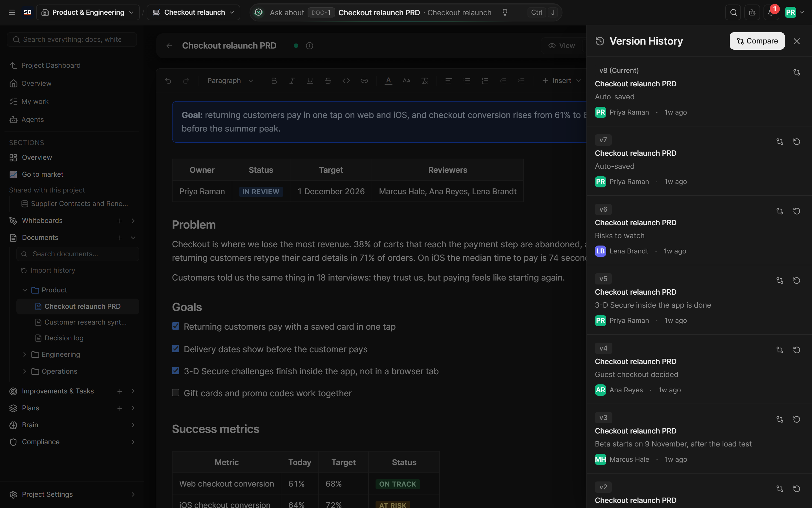Open the text color tool
Screen dimensions: 812x508
pyautogui.click(x=388, y=81)
